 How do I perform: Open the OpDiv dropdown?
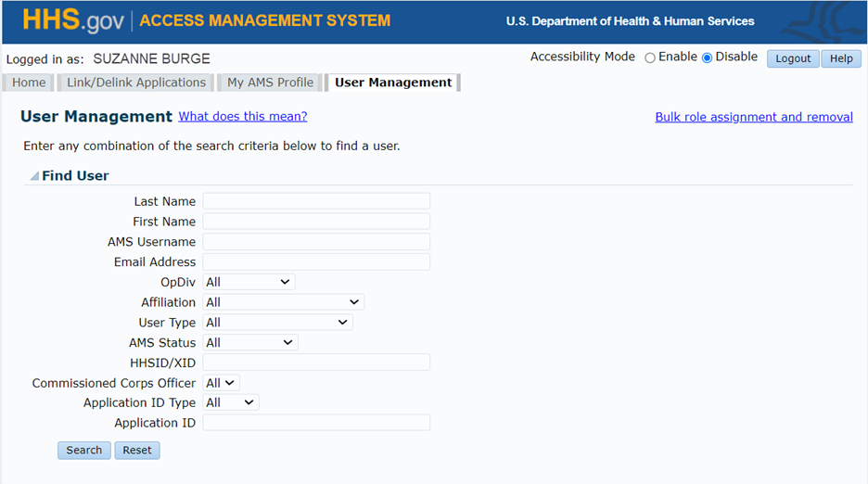(249, 282)
